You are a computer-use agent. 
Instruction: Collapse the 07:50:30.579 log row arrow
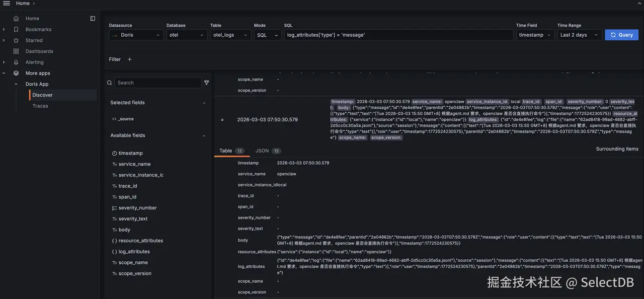pyautogui.click(x=222, y=120)
